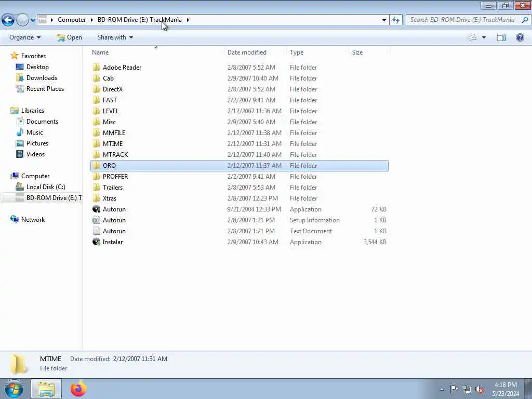Open Desktop in the navigation pane
Viewport: 532px width, 399px height.
[x=37, y=67]
